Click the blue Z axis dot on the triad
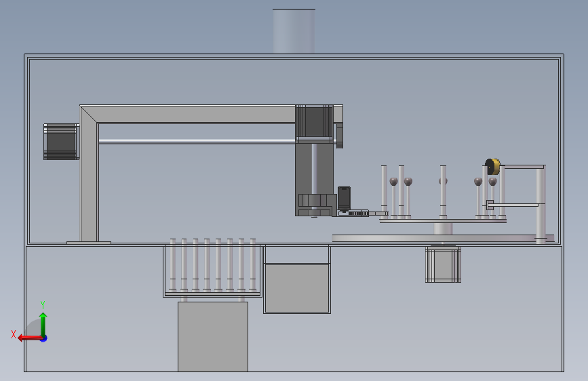Screen dimensions: 588x381 click(44, 338)
